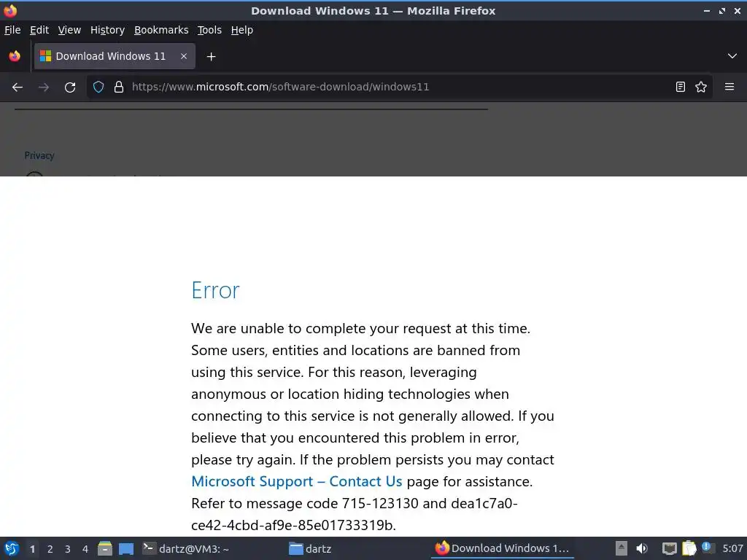
Task: Expand the list all tabs chevron
Action: (732, 56)
